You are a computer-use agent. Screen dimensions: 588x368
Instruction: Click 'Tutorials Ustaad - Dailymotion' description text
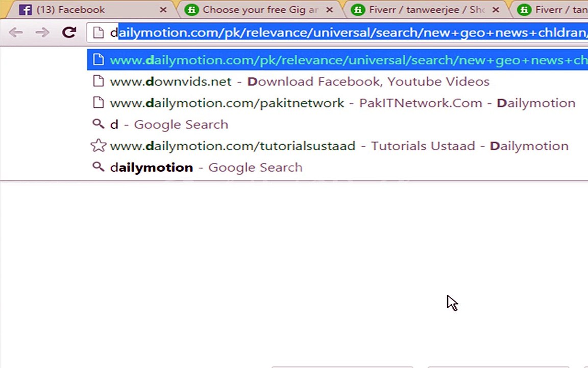[470, 146]
